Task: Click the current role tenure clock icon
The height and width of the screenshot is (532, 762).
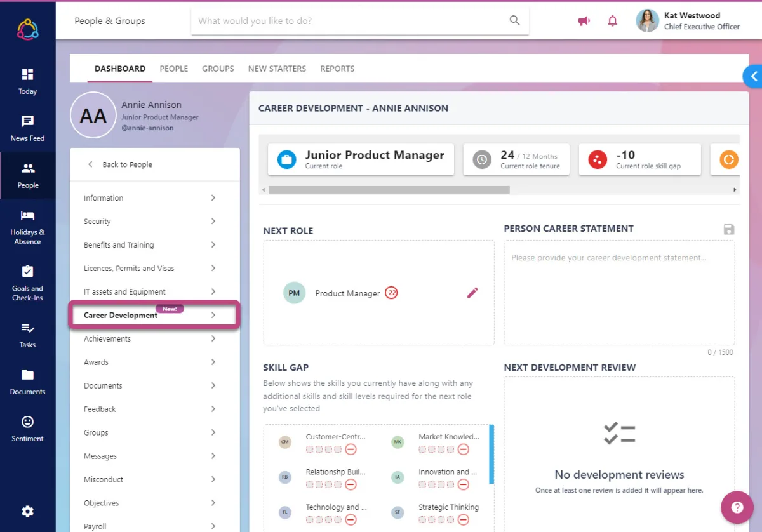Action: [x=482, y=160]
